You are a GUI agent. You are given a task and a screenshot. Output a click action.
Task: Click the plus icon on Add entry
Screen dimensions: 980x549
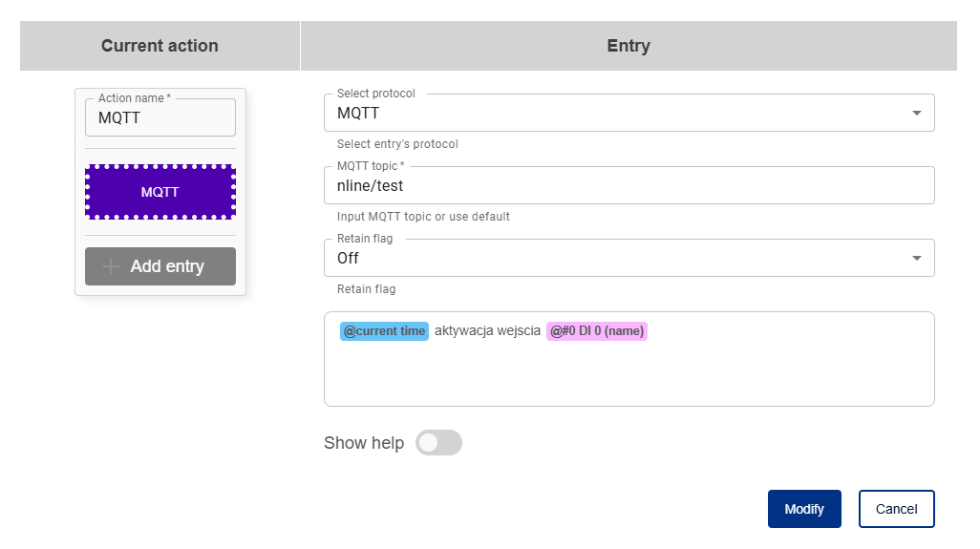(x=111, y=266)
